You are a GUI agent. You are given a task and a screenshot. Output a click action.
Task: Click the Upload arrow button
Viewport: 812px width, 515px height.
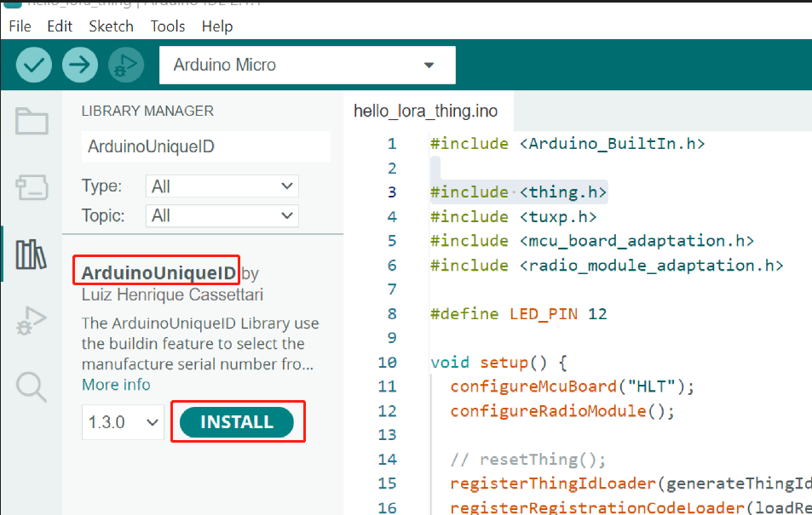tap(80, 65)
